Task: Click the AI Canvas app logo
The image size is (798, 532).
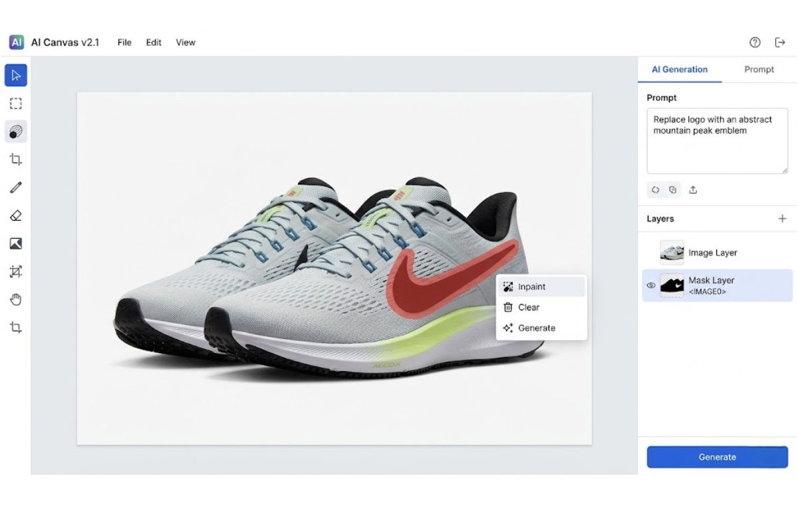Action: click(x=17, y=42)
